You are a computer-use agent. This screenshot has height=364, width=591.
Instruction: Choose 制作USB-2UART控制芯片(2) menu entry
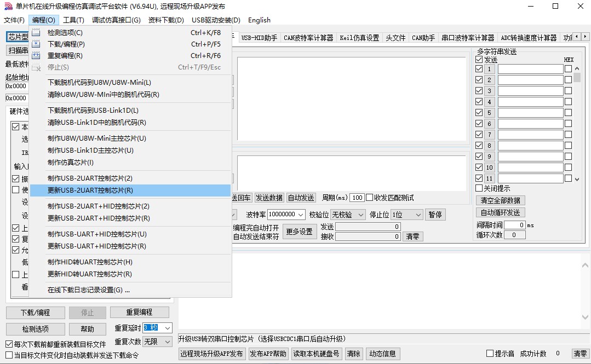point(130,178)
